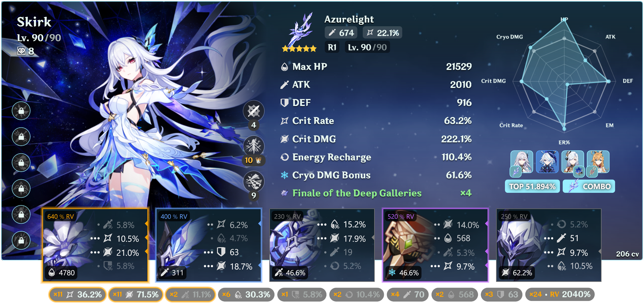The width and height of the screenshot is (644, 304).
Task: Click the friendship level 8 icon
Action: click(x=21, y=51)
